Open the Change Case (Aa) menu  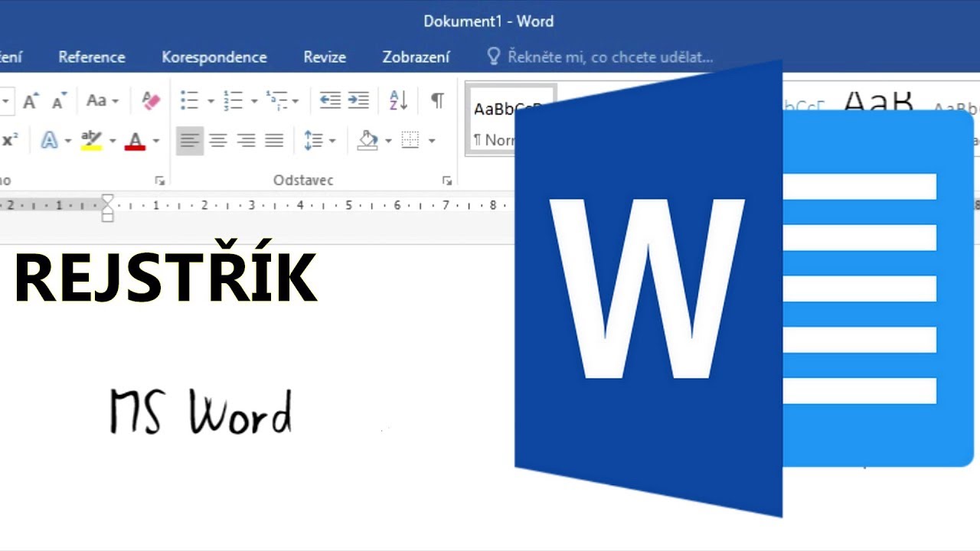click(102, 100)
